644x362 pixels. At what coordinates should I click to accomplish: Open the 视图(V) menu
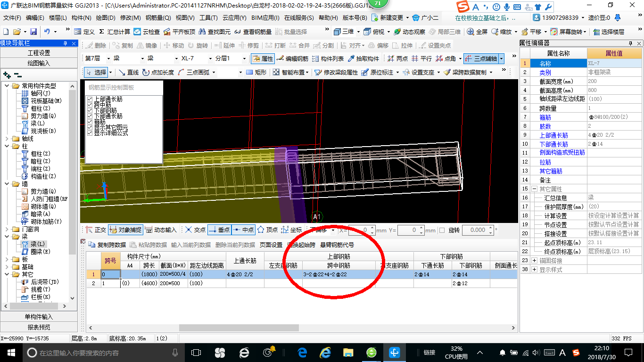(x=185, y=17)
